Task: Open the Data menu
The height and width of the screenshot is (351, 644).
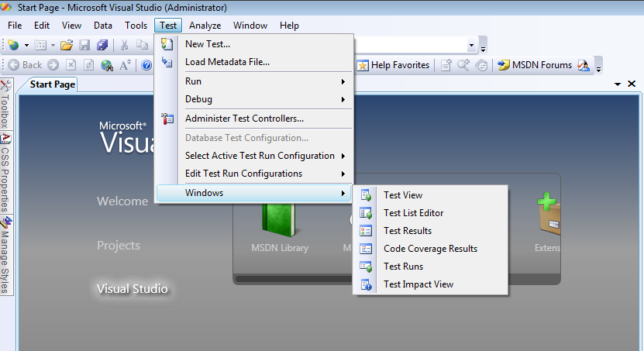Action: coord(102,26)
